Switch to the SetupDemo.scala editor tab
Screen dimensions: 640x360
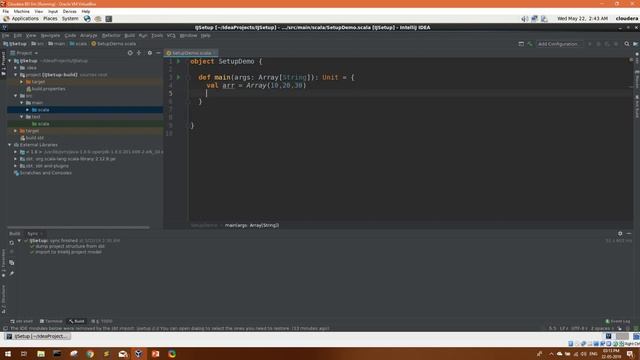pos(191,53)
